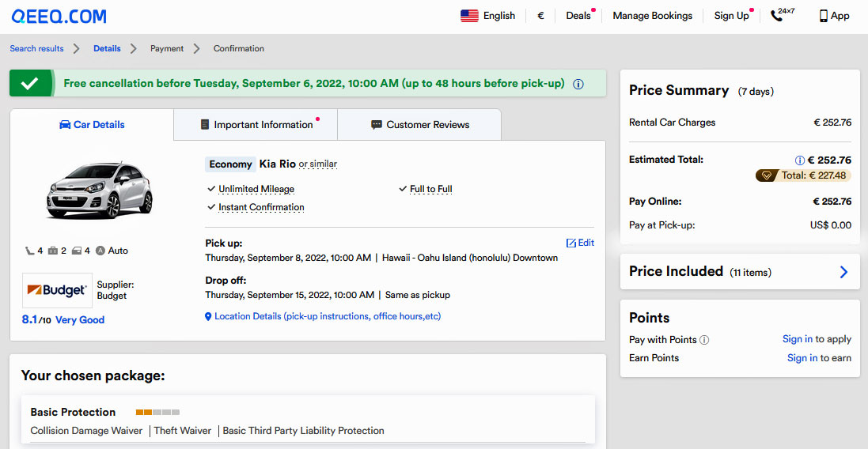Image resolution: width=868 pixels, height=449 pixels.
Task: Click the 8.1/10 Very Good rating
Action: [x=63, y=320]
